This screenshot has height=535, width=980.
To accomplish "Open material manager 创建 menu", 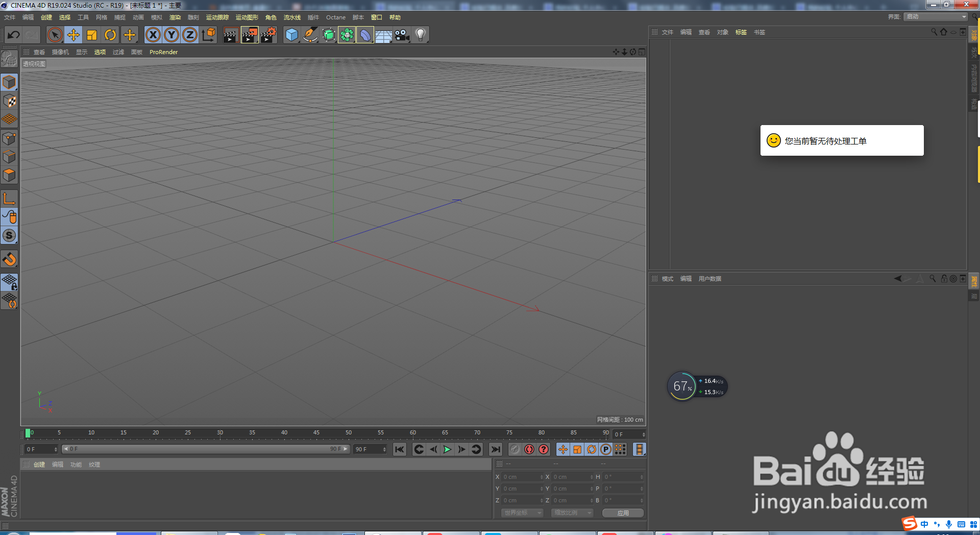I will (x=39, y=465).
